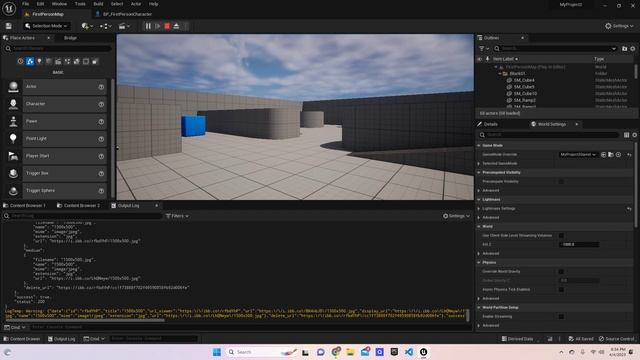
Task: Select the Cinematic category icon
Action: pyautogui.click(x=58, y=61)
